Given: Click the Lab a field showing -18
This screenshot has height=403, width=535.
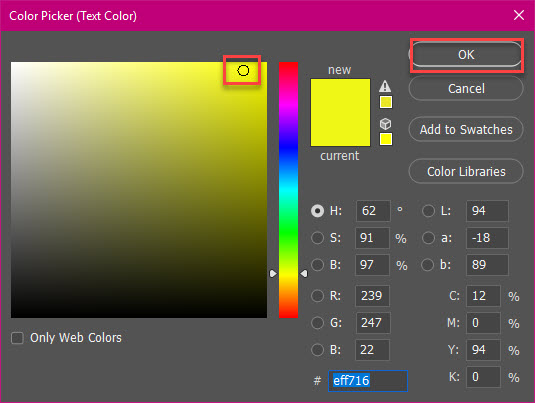Looking at the screenshot, I should pos(487,238).
